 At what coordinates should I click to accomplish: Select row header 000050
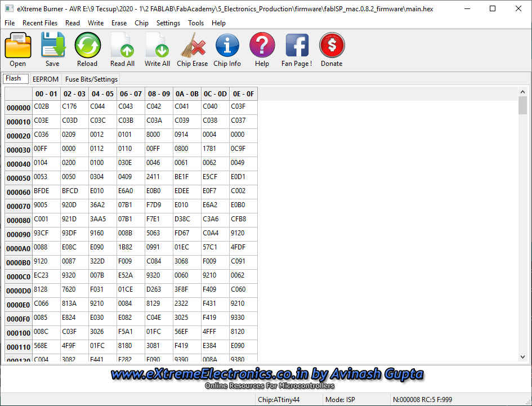[x=19, y=178]
